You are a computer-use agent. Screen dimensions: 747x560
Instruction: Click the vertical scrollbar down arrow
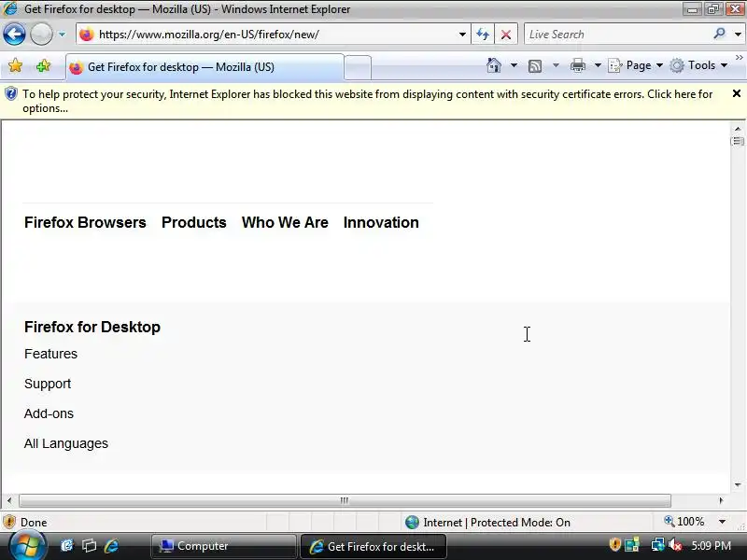point(738,485)
